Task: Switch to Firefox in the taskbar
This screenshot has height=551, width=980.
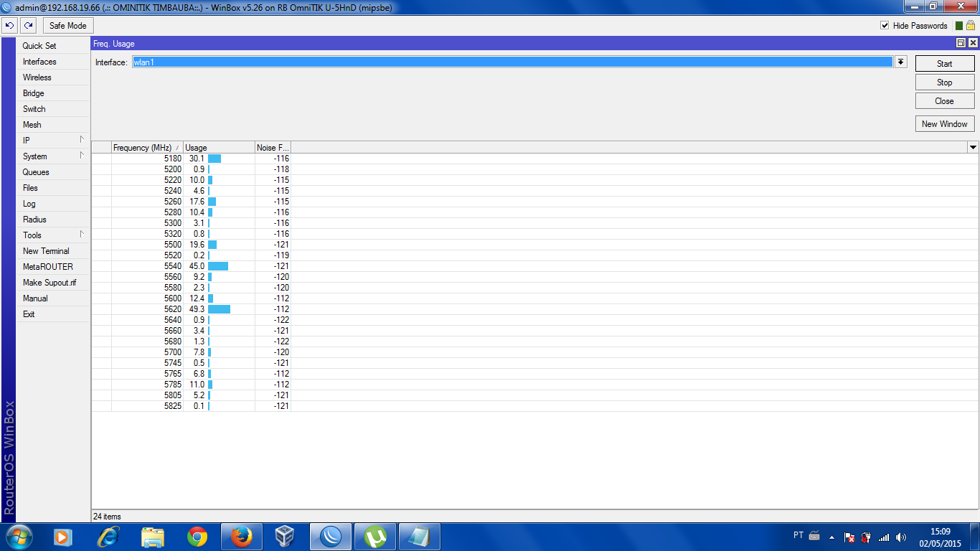Action: pyautogui.click(x=242, y=537)
